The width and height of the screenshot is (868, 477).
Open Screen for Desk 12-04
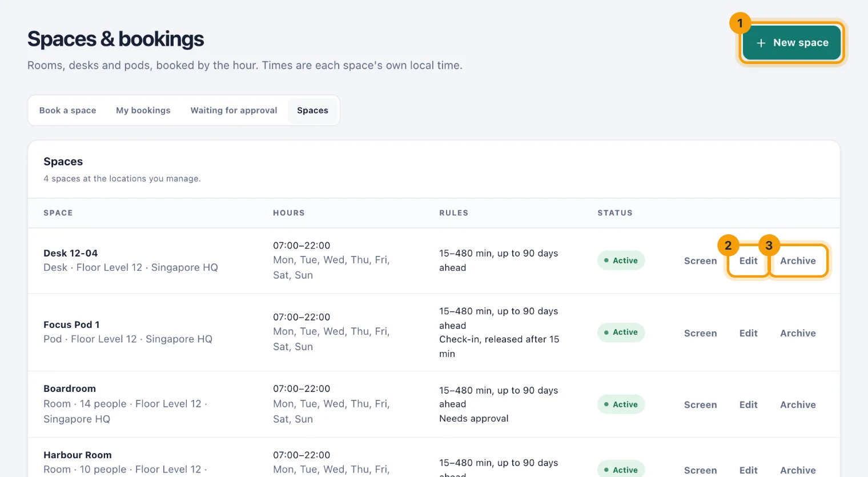pyautogui.click(x=700, y=261)
